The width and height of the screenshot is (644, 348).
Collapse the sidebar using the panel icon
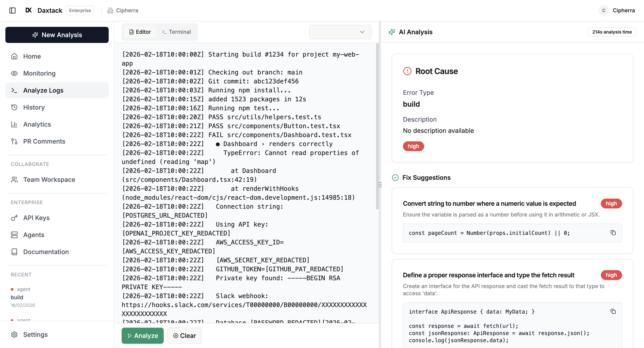[13, 11]
